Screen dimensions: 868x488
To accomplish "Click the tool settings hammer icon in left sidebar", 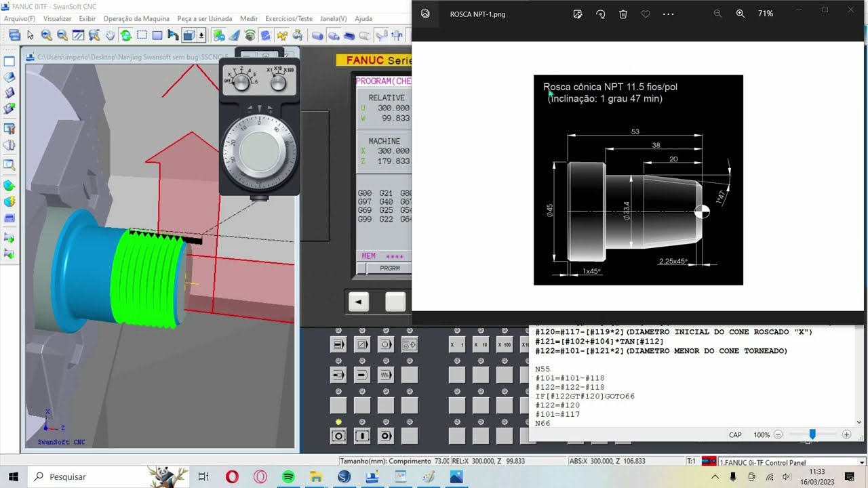I will pyautogui.click(x=9, y=127).
